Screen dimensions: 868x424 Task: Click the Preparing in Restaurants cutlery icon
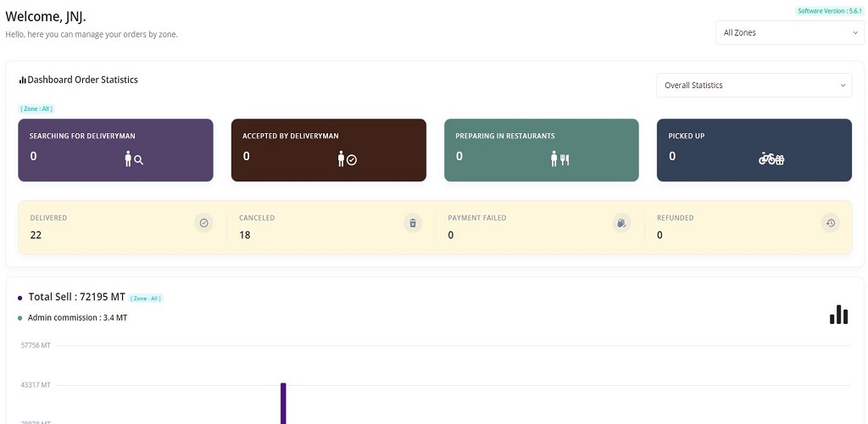560,159
